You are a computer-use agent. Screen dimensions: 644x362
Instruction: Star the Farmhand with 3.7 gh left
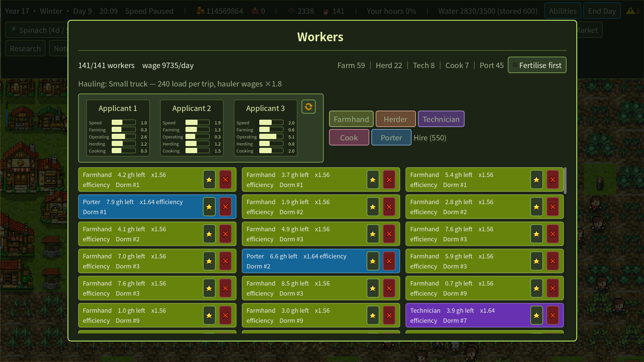[373, 180]
